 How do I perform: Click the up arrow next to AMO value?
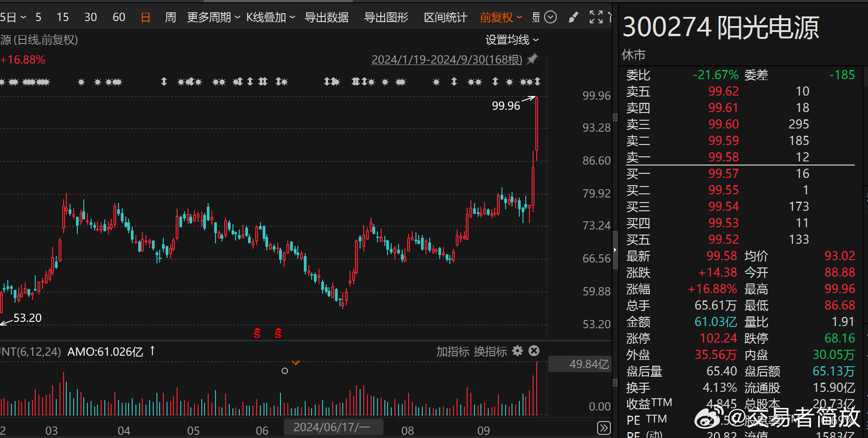pos(152,351)
